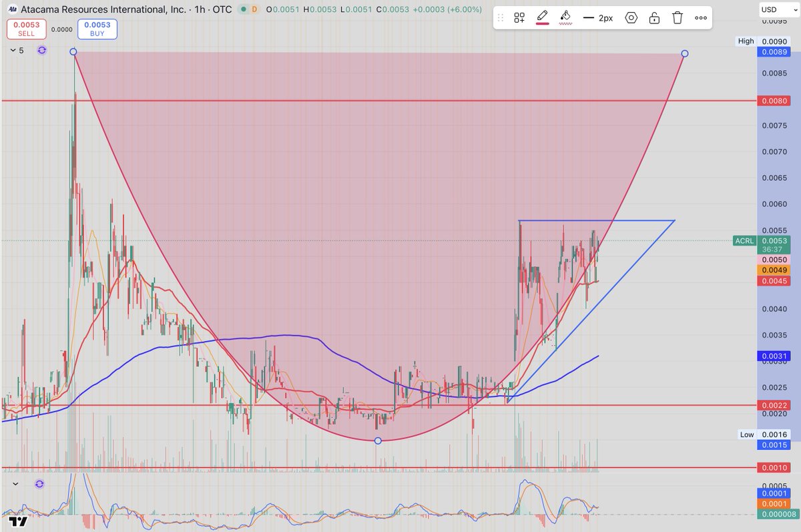The height and width of the screenshot is (532, 801).
Task: Open drawing settings hexagon icon
Action: click(631, 18)
